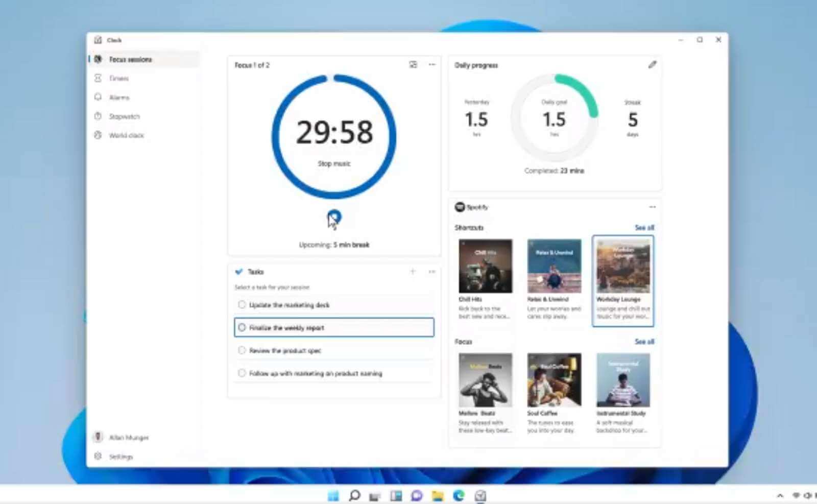Select World clock in the sidebar

(x=144, y=135)
